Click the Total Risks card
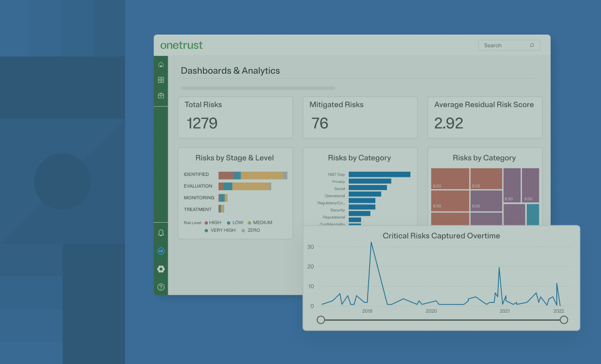601x364 pixels. coord(235,117)
